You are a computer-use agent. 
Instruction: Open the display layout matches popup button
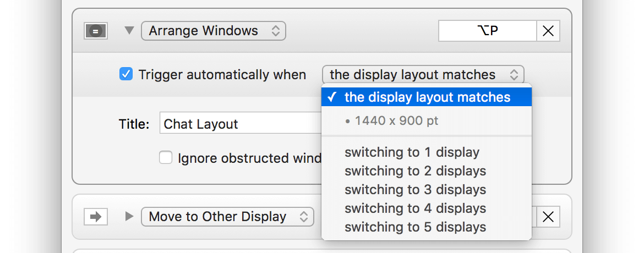(423, 75)
